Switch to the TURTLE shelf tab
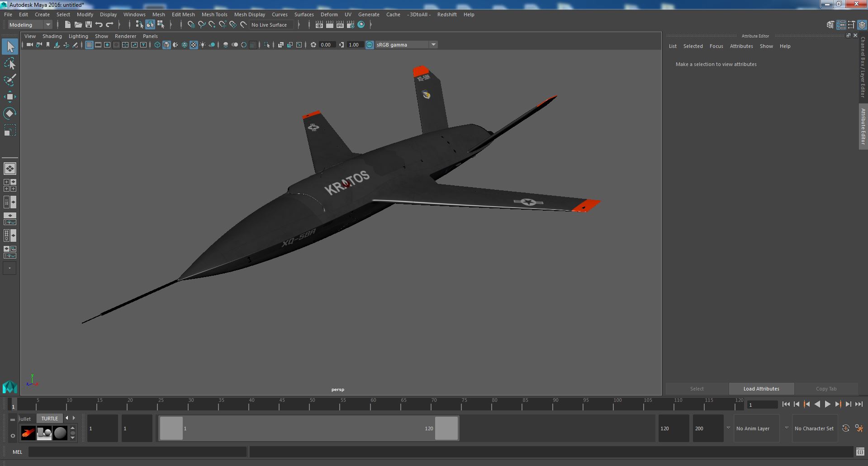This screenshot has height=466, width=868. tap(50, 419)
